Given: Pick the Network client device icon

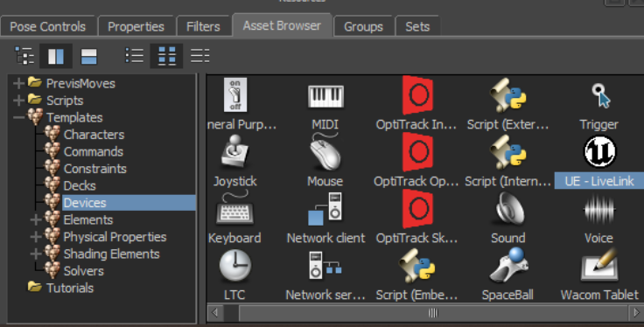Looking at the screenshot, I should coord(325,209).
